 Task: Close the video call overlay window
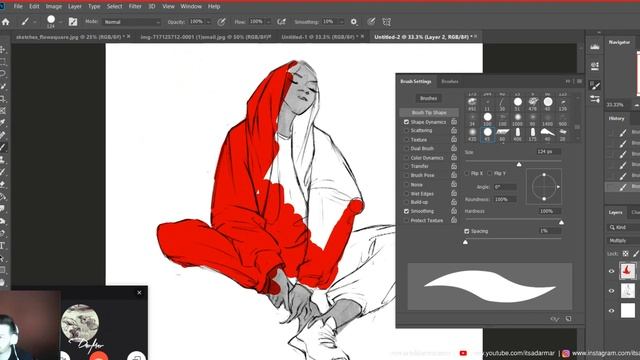point(139,293)
